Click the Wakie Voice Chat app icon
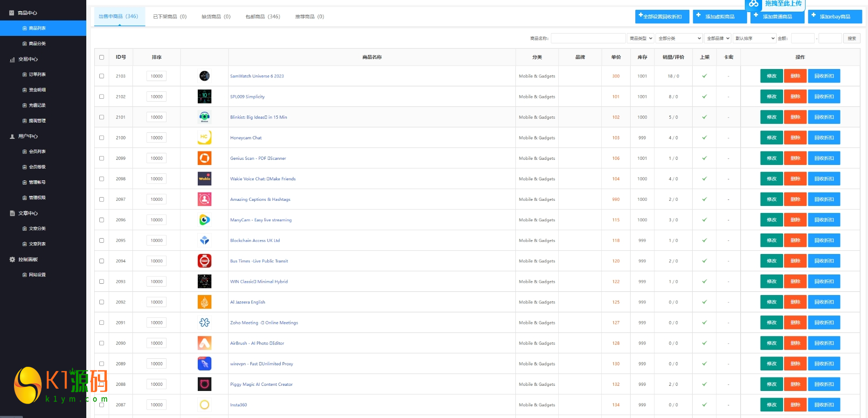 (x=204, y=179)
